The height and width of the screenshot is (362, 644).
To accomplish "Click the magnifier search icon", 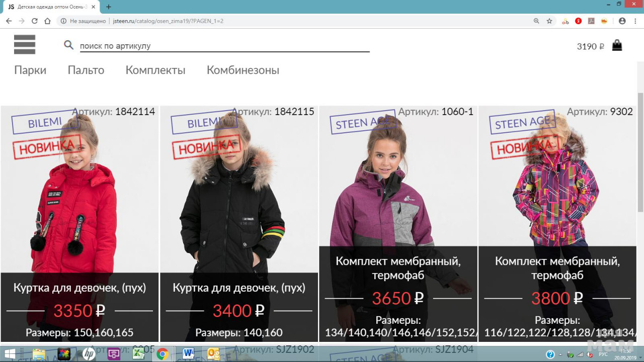I will pyautogui.click(x=69, y=45).
